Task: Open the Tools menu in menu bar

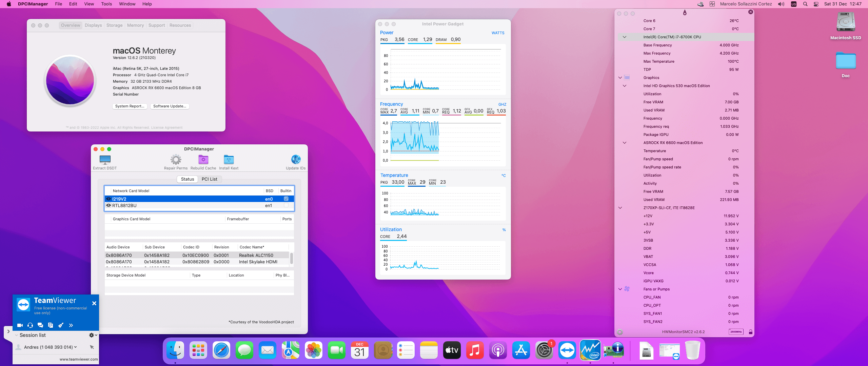Action: pyautogui.click(x=106, y=4)
